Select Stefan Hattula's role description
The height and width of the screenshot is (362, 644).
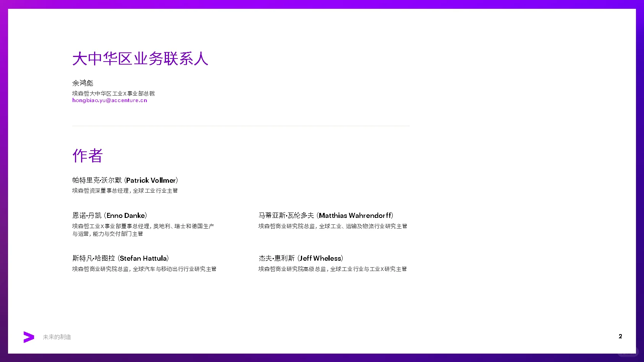144,269
